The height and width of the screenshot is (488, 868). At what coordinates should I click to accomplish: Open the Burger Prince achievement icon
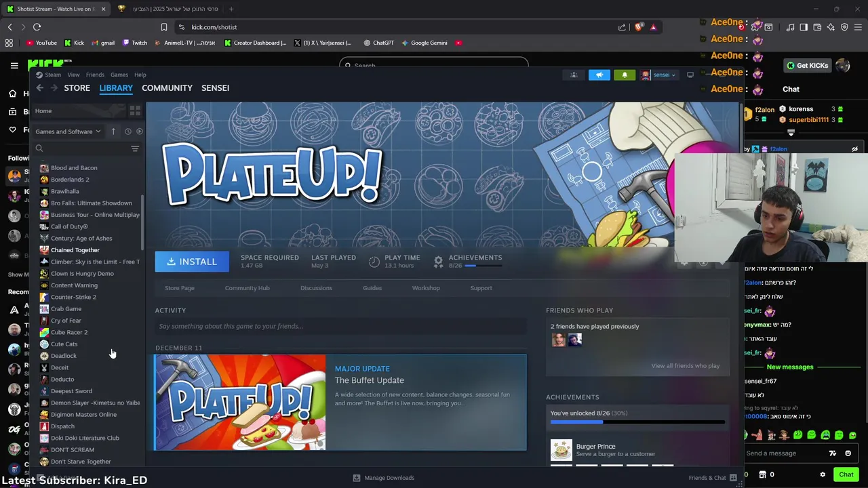coord(561,450)
